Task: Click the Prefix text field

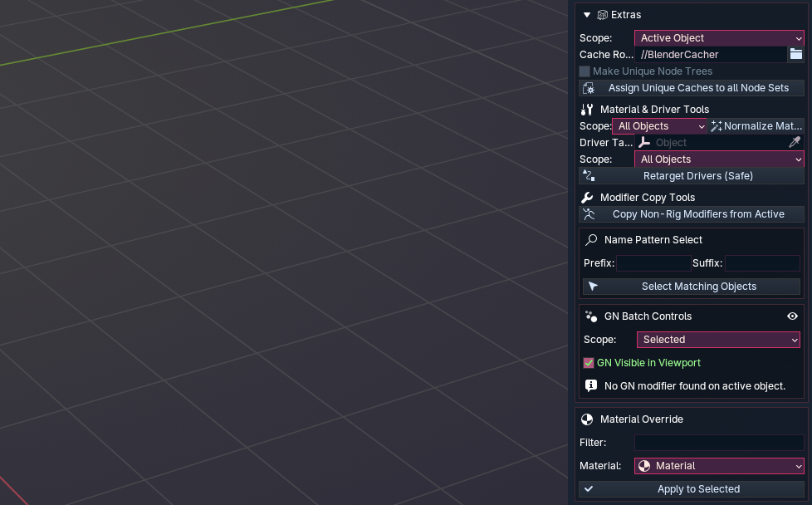Action: pyautogui.click(x=653, y=263)
